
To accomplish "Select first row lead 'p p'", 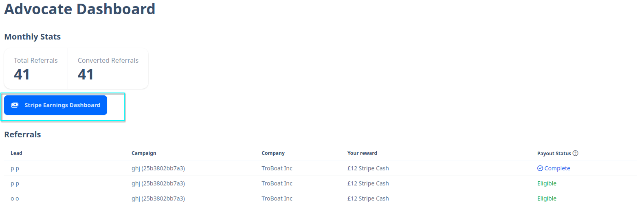I will point(15,168).
